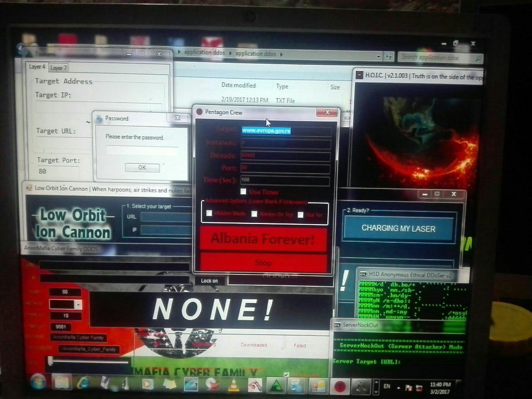532x399 pixels.
Task: Click the LOIC URL input field
Action: [167, 217]
